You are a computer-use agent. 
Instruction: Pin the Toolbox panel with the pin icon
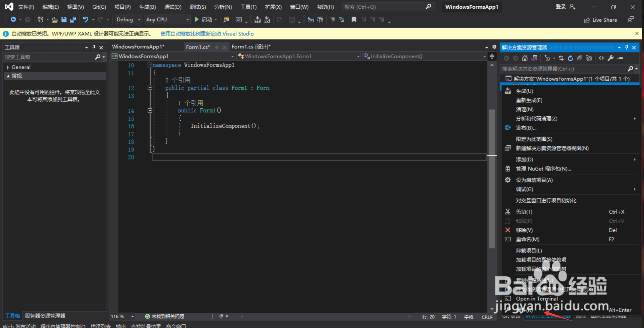[x=94, y=47]
